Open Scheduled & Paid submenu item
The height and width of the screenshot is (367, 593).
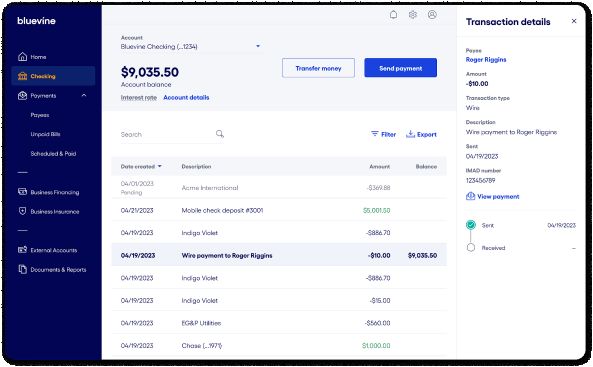(x=53, y=154)
